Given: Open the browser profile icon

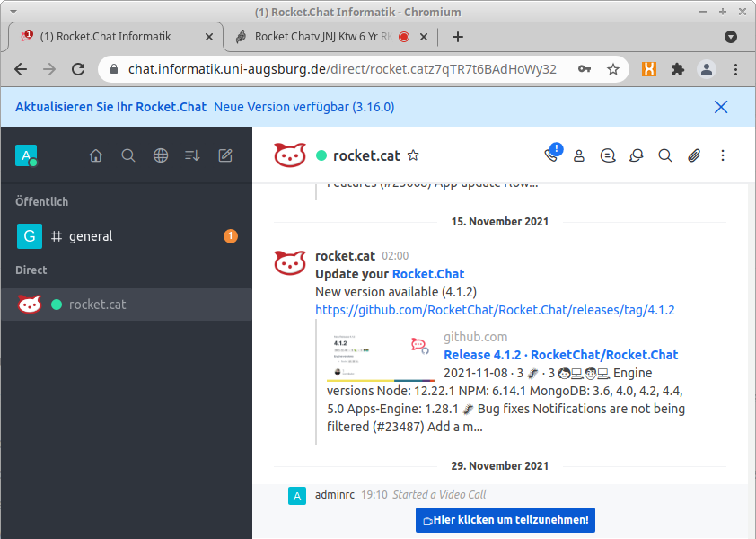Looking at the screenshot, I should point(707,69).
